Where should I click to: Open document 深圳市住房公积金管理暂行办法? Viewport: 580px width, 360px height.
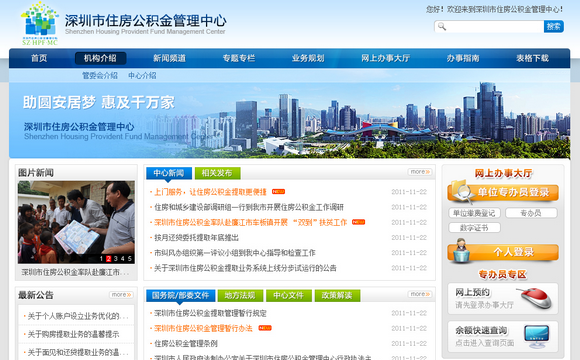pos(203,328)
